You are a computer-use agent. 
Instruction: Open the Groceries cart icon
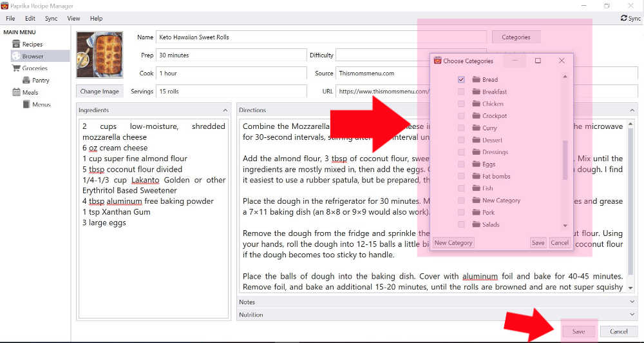(16, 68)
